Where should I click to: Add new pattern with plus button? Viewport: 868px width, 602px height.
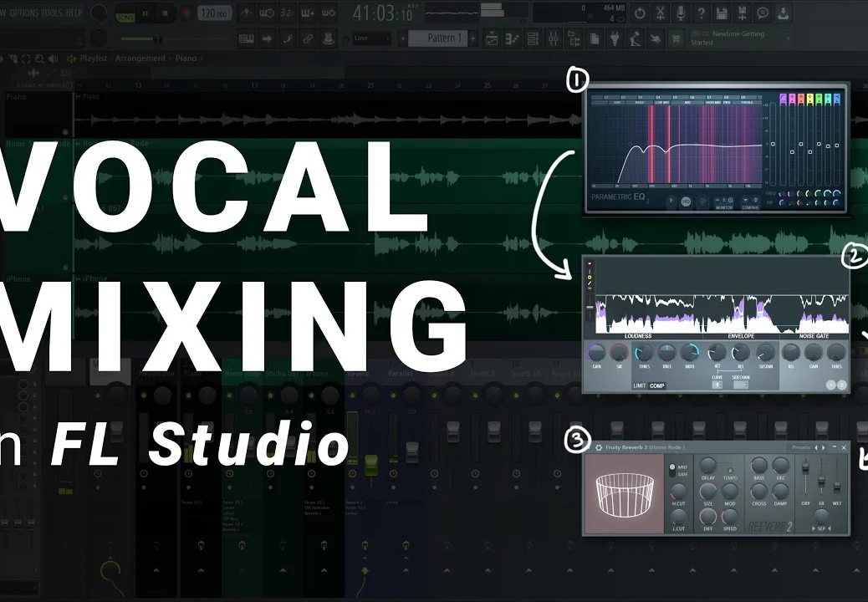pos(473,38)
